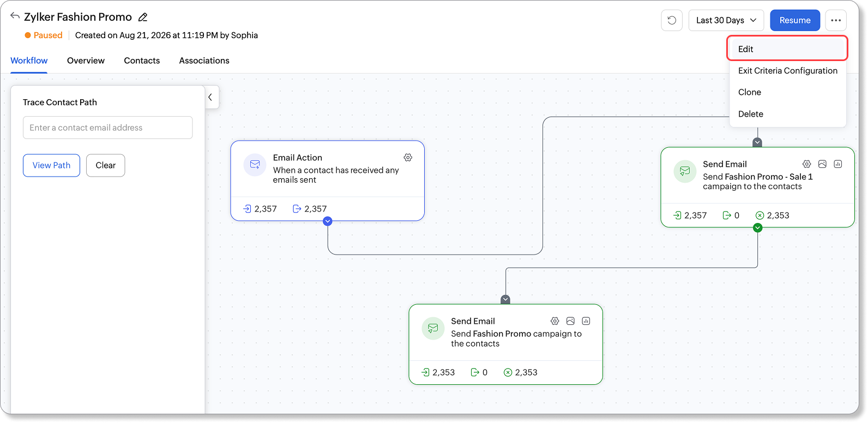Image resolution: width=868 pixels, height=423 pixels.
Task: Click gray input connector atop lower Send Email card
Action: click(506, 299)
